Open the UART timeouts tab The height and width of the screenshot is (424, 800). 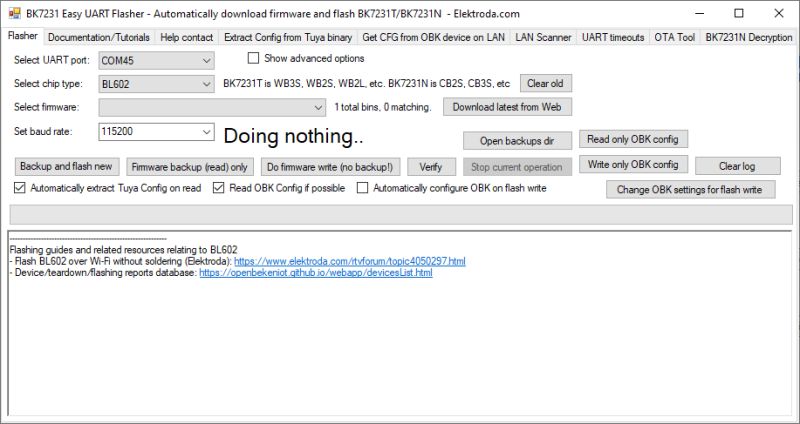[613, 37]
